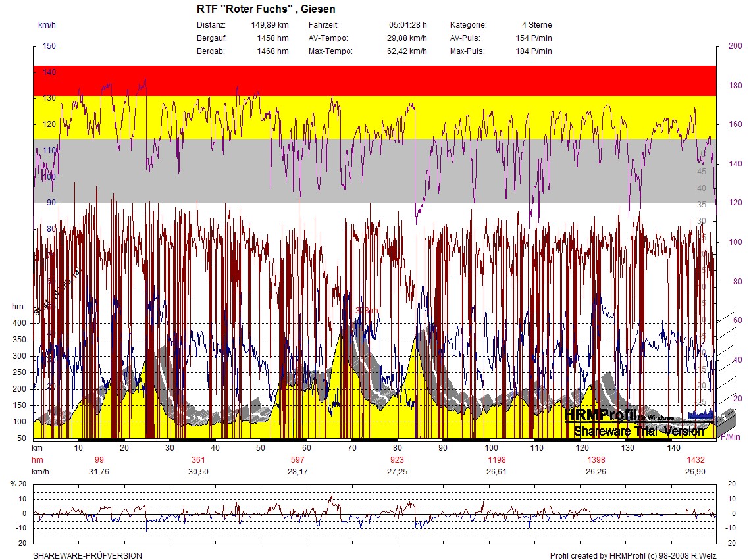Viewport: 749px width, 560px height.
Task: Select the Distanz value 149,89 km
Action: (x=270, y=25)
